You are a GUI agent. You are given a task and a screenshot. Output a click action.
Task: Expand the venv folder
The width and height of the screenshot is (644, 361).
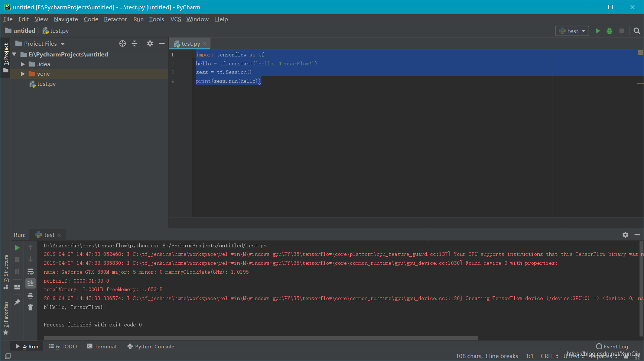23,74
